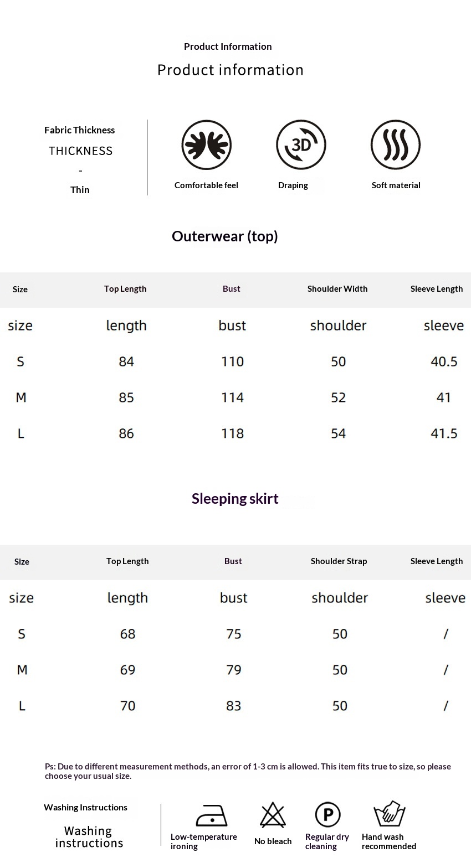Image resolution: width=471 pixels, height=868 pixels.
Task: Click the Thin thickness value
Action: (x=80, y=190)
